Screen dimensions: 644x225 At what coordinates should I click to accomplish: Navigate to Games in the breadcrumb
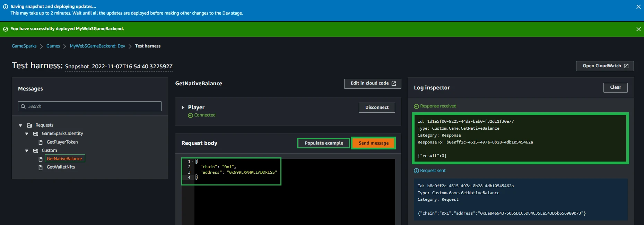tap(53, 46)
